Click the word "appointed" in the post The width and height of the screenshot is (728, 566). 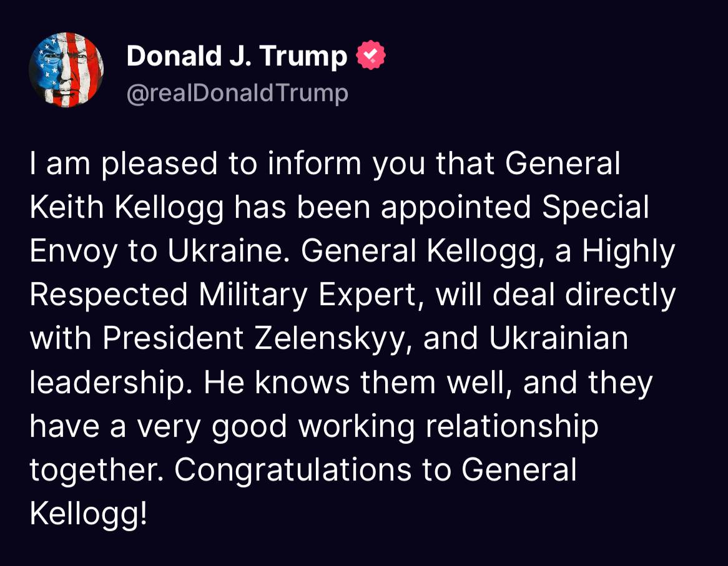(456, 208)
